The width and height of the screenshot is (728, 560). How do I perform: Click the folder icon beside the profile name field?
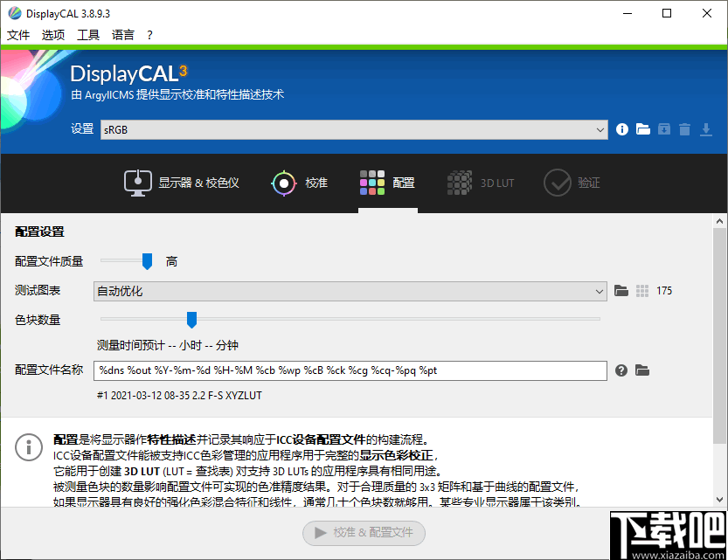642,370
